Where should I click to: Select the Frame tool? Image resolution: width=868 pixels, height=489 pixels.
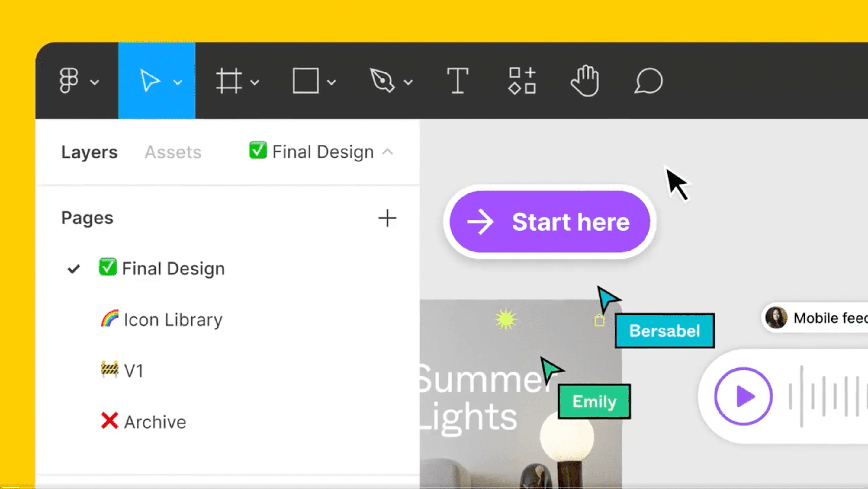pos(229,81)
